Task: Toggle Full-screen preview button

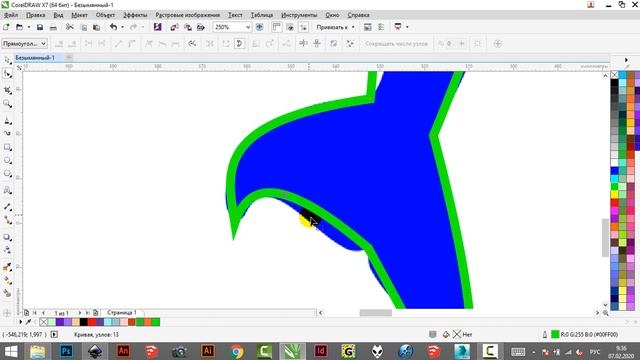Action: 259,27
